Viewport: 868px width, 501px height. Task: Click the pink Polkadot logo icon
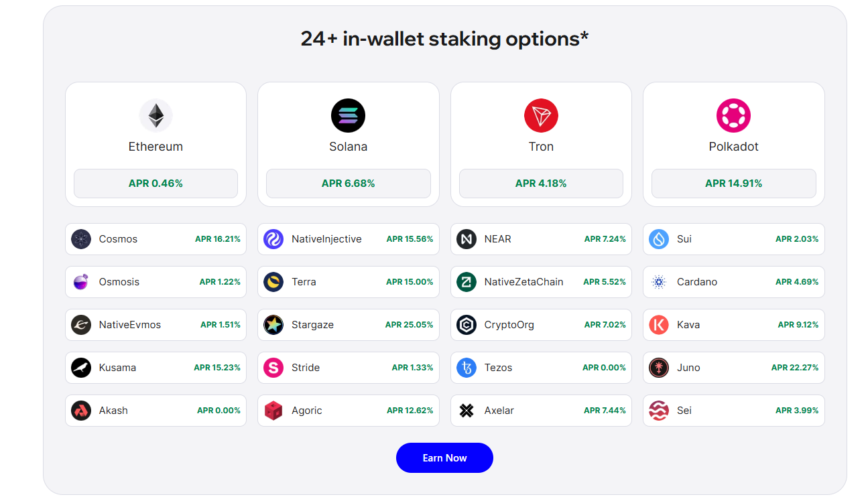[x=733, y=116]
